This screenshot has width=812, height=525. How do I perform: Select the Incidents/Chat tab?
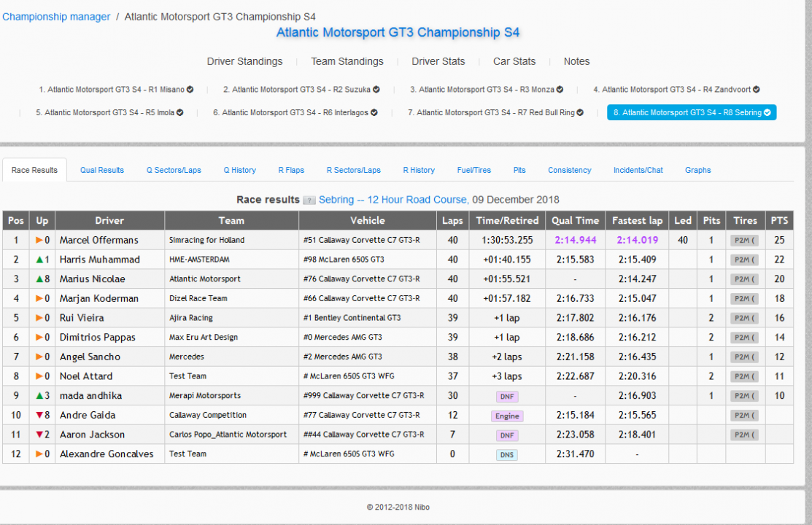[638, 170]
